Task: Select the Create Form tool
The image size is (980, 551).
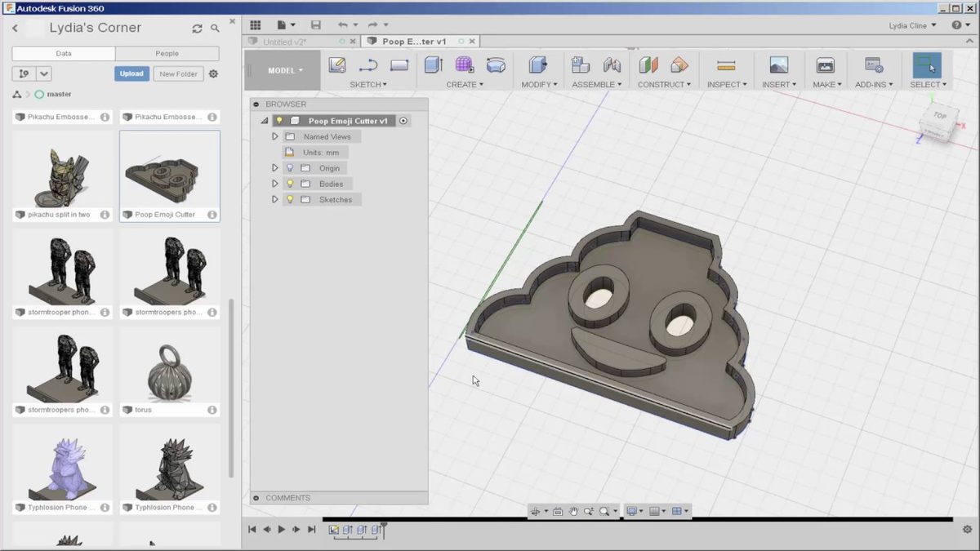Action: [463, 64]
